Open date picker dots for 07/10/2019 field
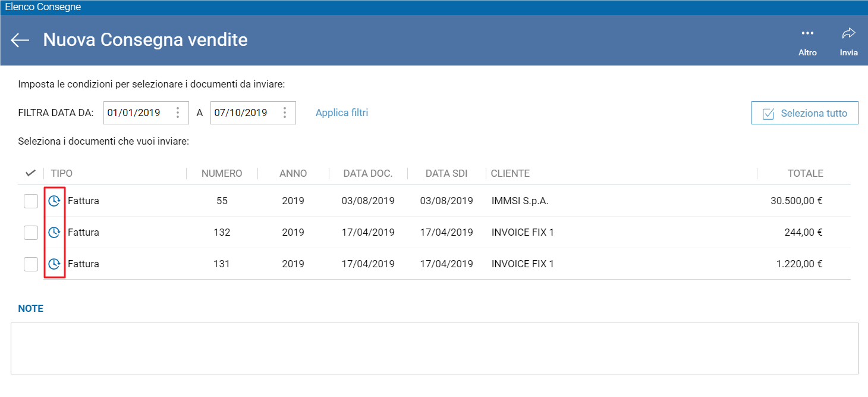868x397 pixels. point(284,112)
